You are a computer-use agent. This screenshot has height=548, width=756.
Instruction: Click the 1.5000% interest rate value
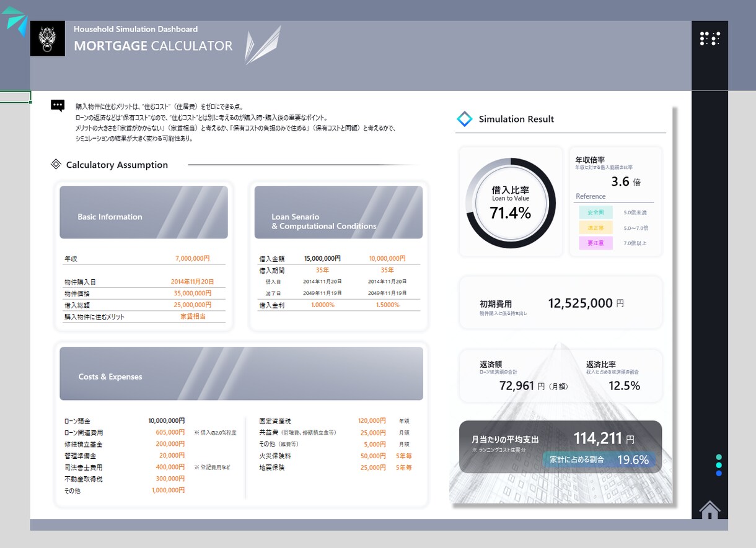point(387,305)
